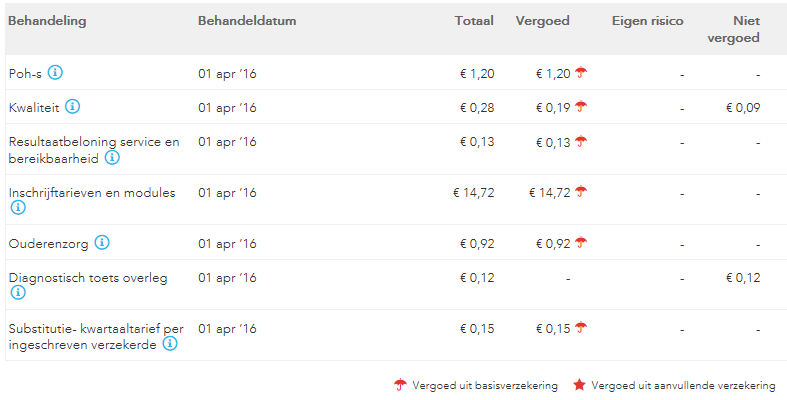Click info icon for Substitutie- kwartaaltarief row

click(x=170, y=343)
